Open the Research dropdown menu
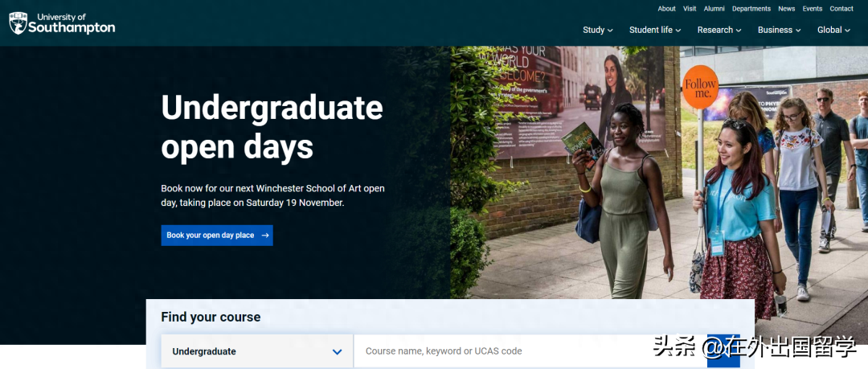 tap(719, 30)
